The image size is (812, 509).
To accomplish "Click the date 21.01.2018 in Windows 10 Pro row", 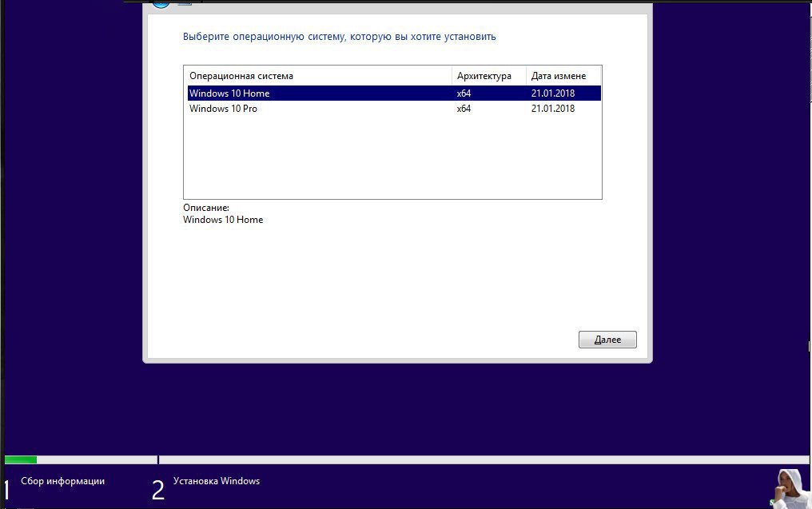I will pyautogui.click(x=552, y=108).
